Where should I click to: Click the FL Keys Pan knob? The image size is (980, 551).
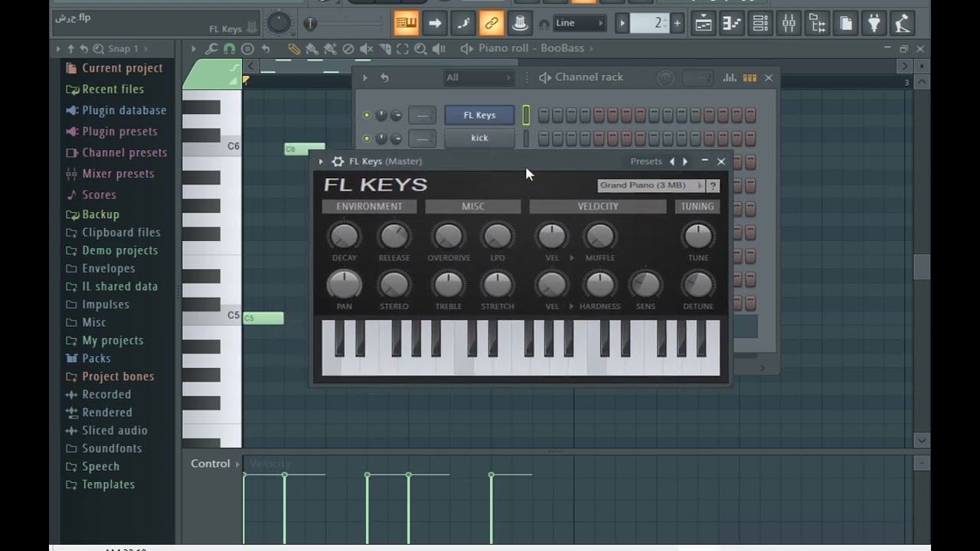tap(345, 285)
